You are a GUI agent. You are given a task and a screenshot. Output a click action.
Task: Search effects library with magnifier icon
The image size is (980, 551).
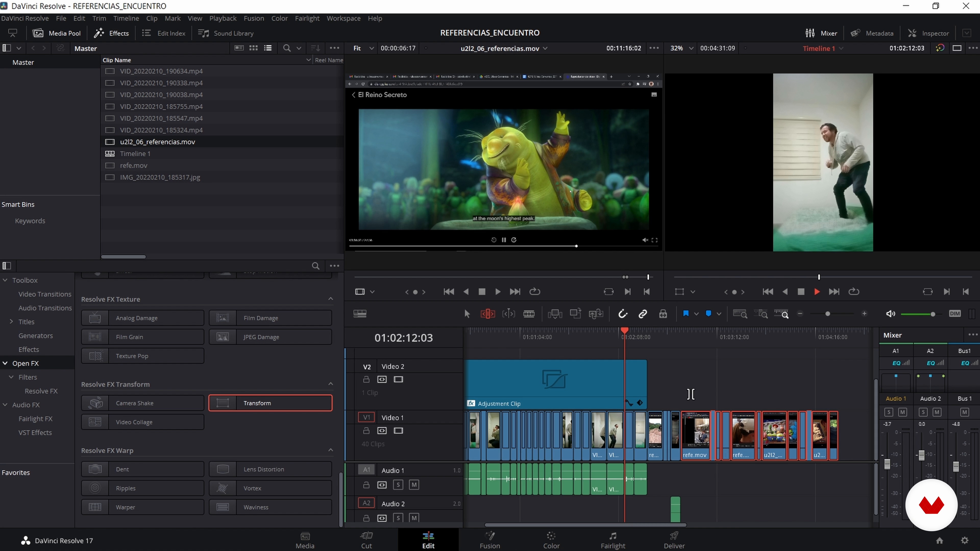pos(315,266)
